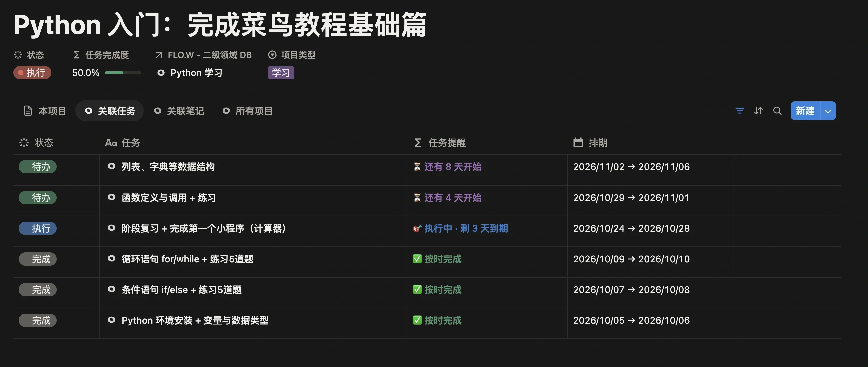Click the 新建 button

pyautogui.click(x=805, y=111)
